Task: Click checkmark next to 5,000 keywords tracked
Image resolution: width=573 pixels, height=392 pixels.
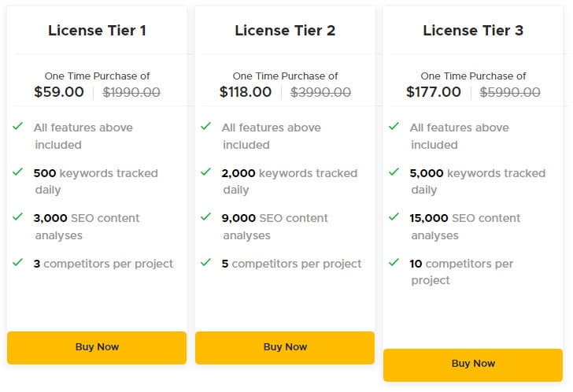Action: (394, 172)
